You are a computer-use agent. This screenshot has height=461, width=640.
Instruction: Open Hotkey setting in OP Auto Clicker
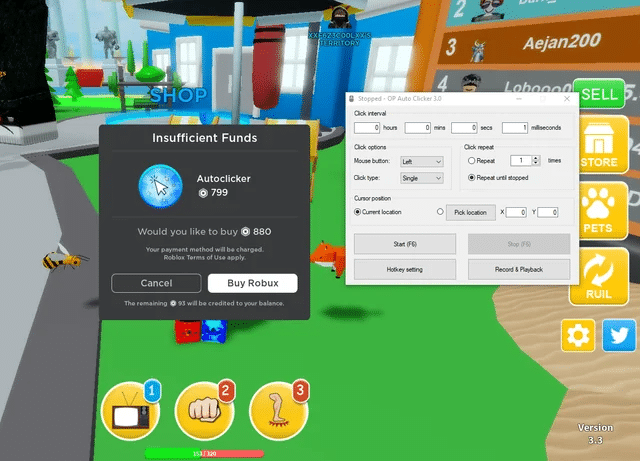(x=405, y=269)
